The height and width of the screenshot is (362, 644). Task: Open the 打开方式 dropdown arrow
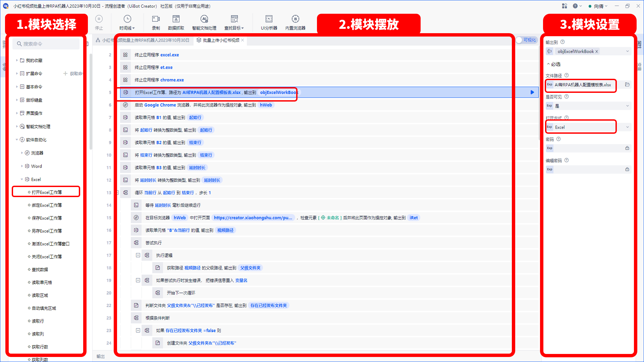click(627, 127)
